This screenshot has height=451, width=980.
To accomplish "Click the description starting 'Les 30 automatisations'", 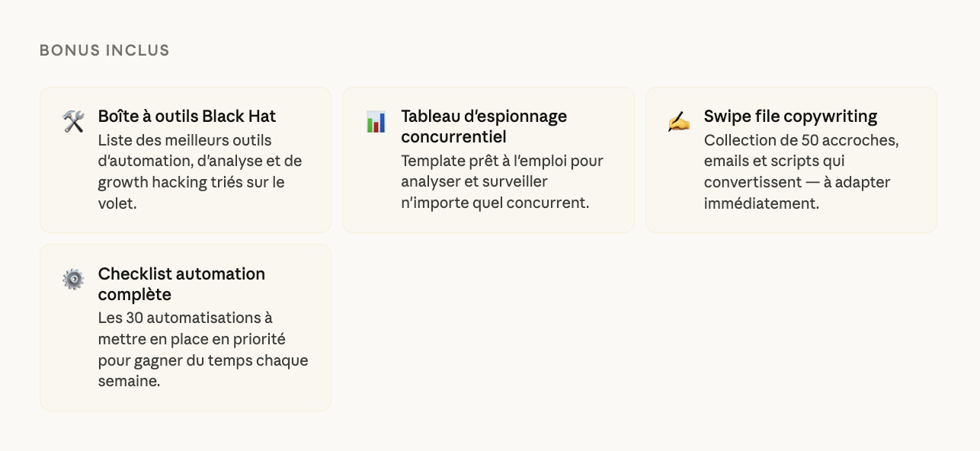I will point(203,349).
